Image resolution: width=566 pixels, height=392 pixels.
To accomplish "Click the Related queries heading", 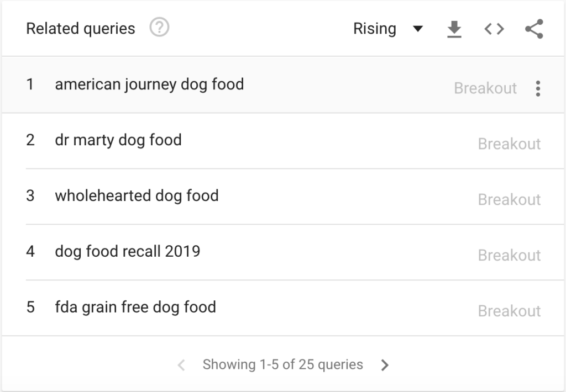I will tap(81, 29).
